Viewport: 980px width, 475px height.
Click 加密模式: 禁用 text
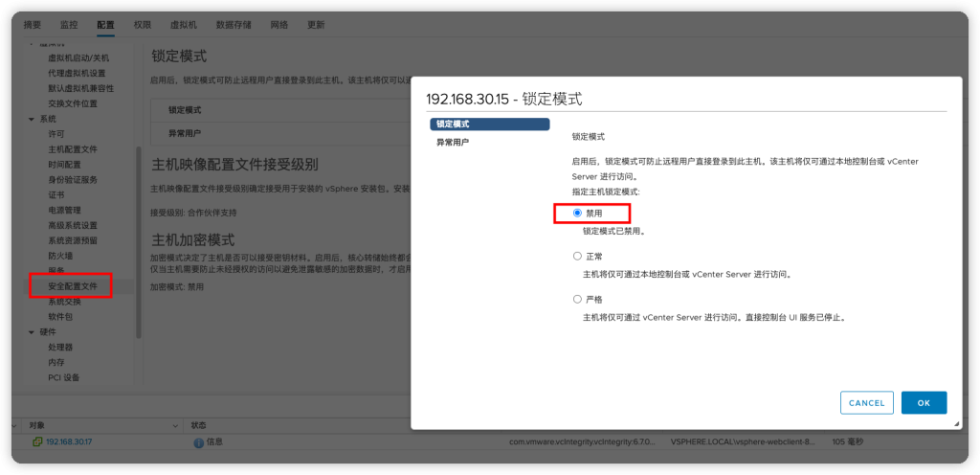point(177,287)
